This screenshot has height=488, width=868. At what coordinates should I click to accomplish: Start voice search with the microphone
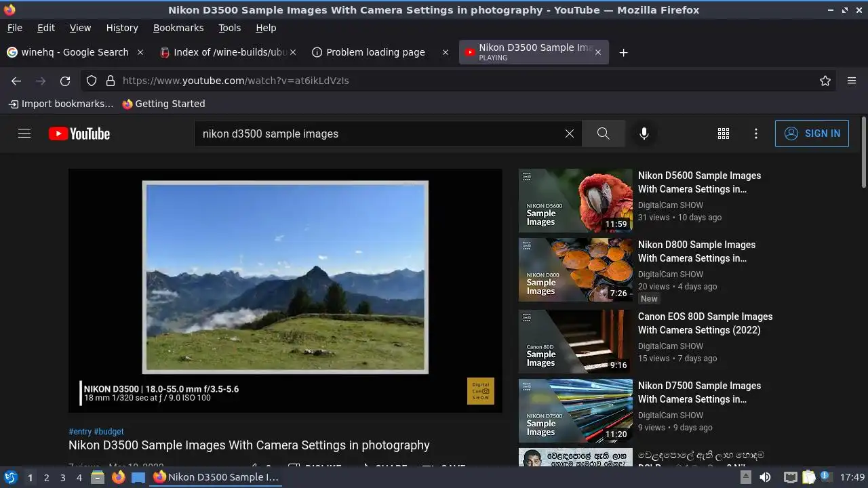tap(644, 134)
